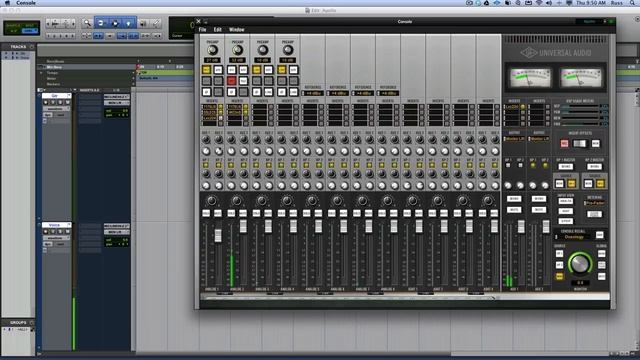Adjust channel 3 preamp gain knob

[x=262, y=50]
